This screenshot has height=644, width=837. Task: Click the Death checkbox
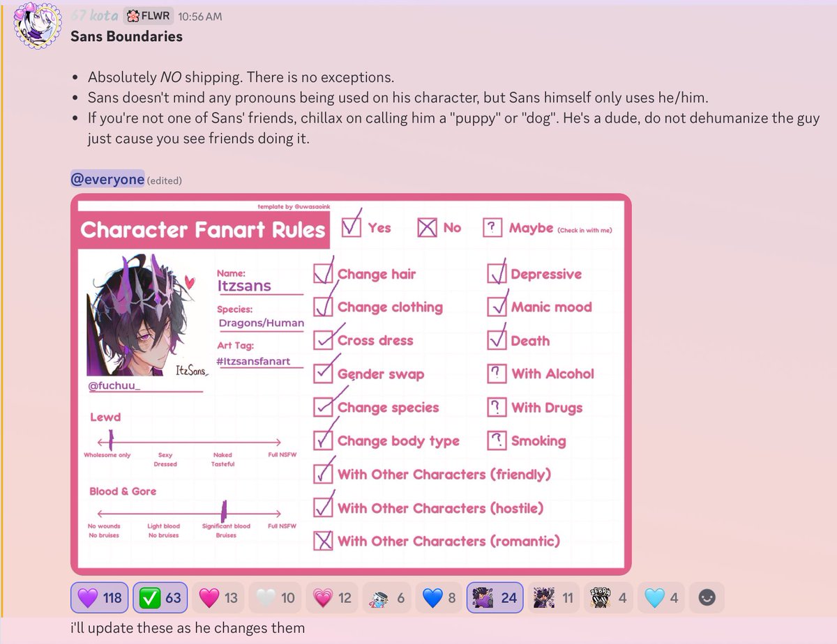(496, 340)
